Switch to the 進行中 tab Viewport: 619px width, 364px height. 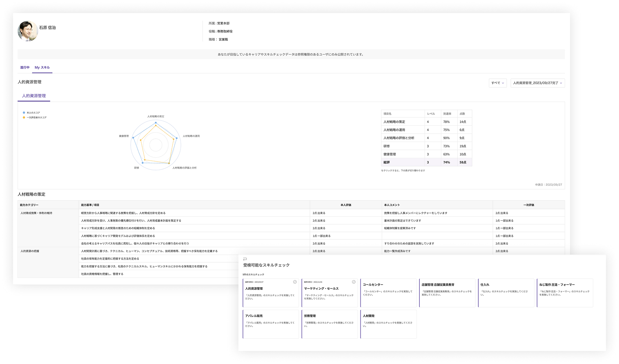(x=25, y=67)
